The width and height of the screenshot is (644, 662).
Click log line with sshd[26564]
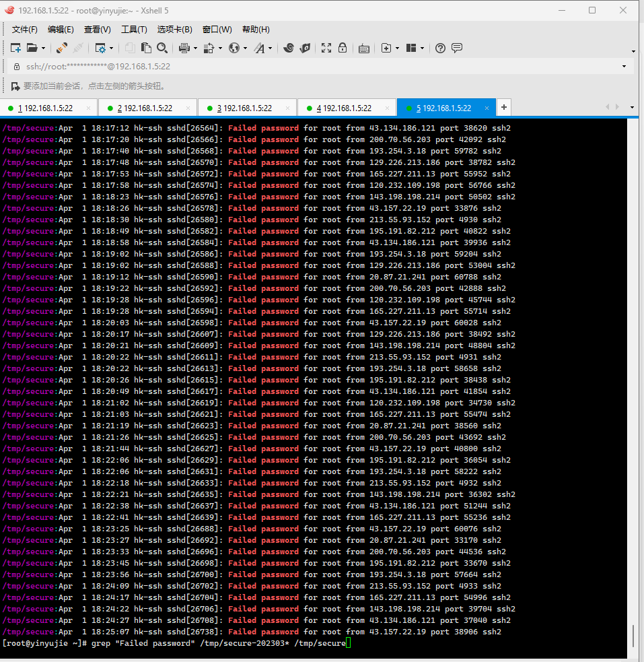[256, 128]
